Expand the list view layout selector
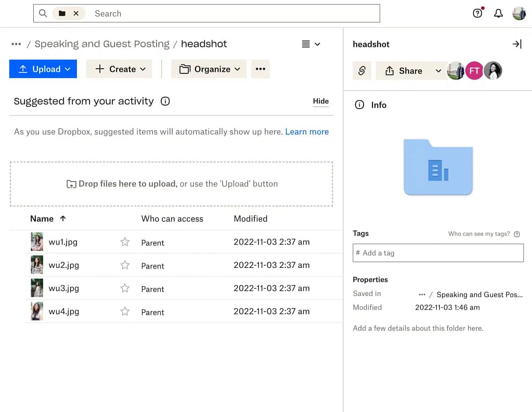The image size is (532, 412). point(311,44)
